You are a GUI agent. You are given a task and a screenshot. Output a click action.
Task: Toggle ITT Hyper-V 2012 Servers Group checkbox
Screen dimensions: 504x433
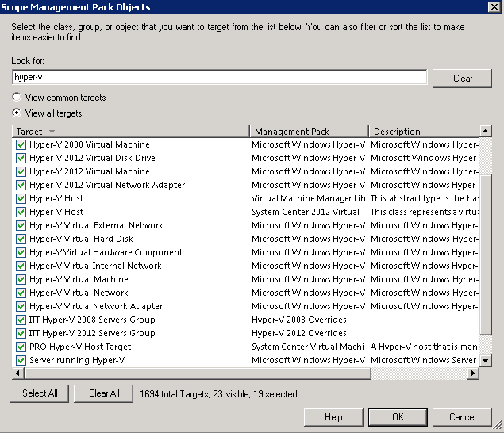pos(21,334)
